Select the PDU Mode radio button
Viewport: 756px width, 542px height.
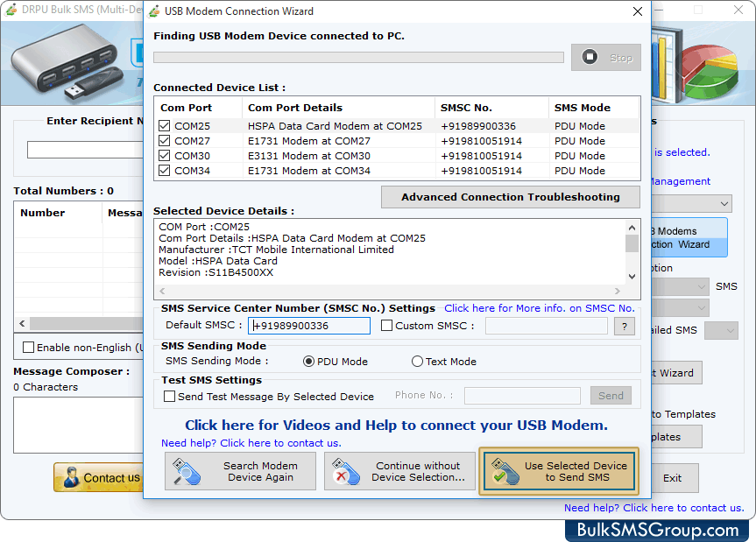tap(308, 362)
